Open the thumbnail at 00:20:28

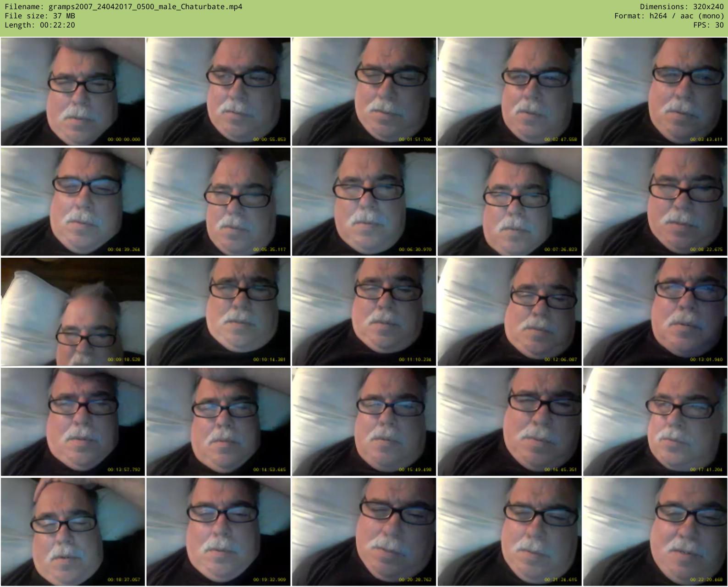coord(364,532)
